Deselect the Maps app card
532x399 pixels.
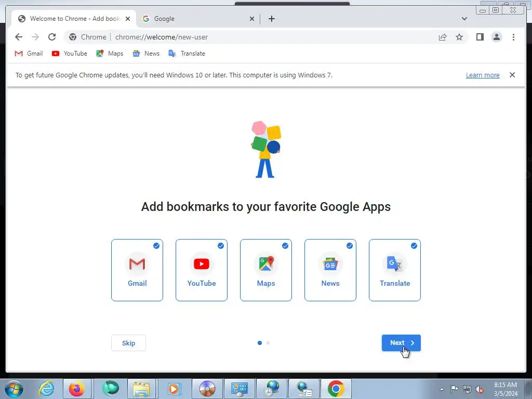coord(266,270)
